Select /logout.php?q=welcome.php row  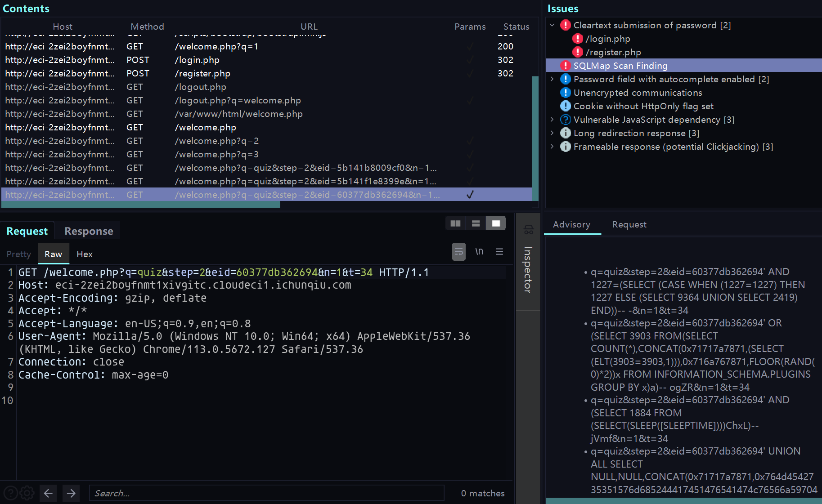[x=266, y=100]
